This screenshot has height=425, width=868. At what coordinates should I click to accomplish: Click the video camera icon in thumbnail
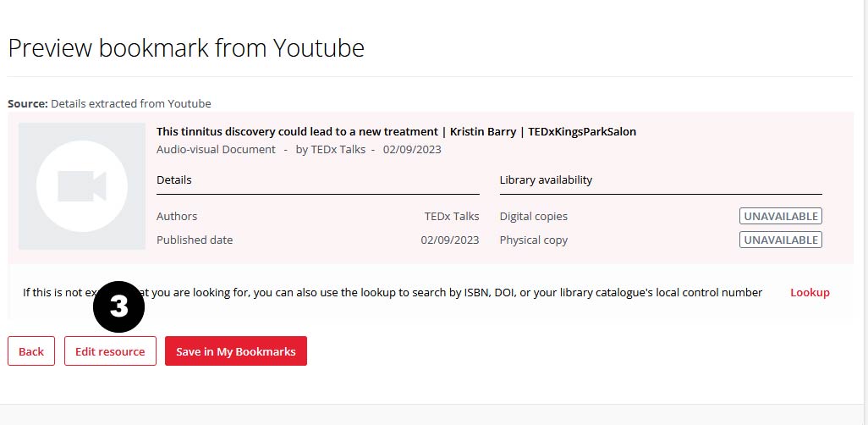pyautogui.click(x=82, y=186)
